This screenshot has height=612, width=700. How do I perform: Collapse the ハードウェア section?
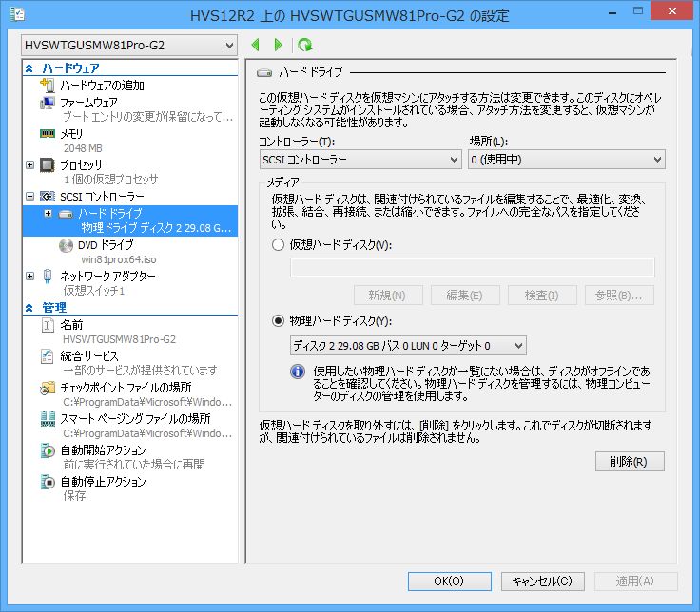point(29,68)
